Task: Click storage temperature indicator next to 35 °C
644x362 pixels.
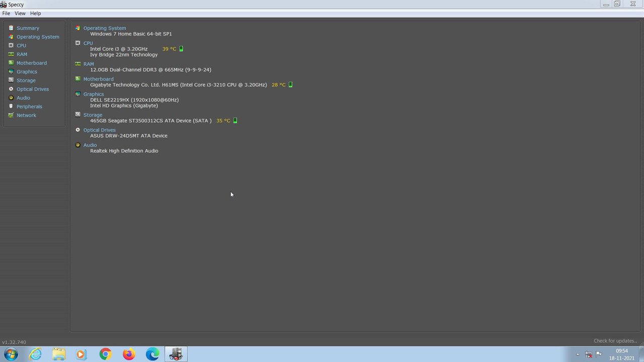Action: (235, 121)
